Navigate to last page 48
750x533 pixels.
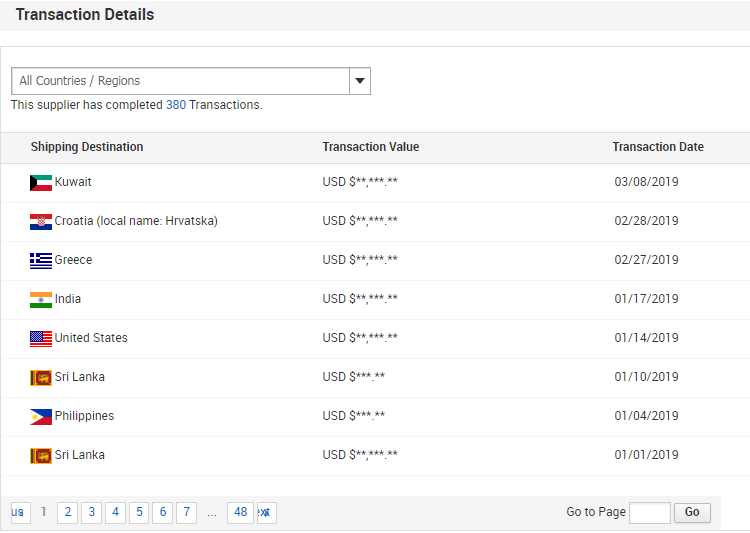tap(240, 513)
